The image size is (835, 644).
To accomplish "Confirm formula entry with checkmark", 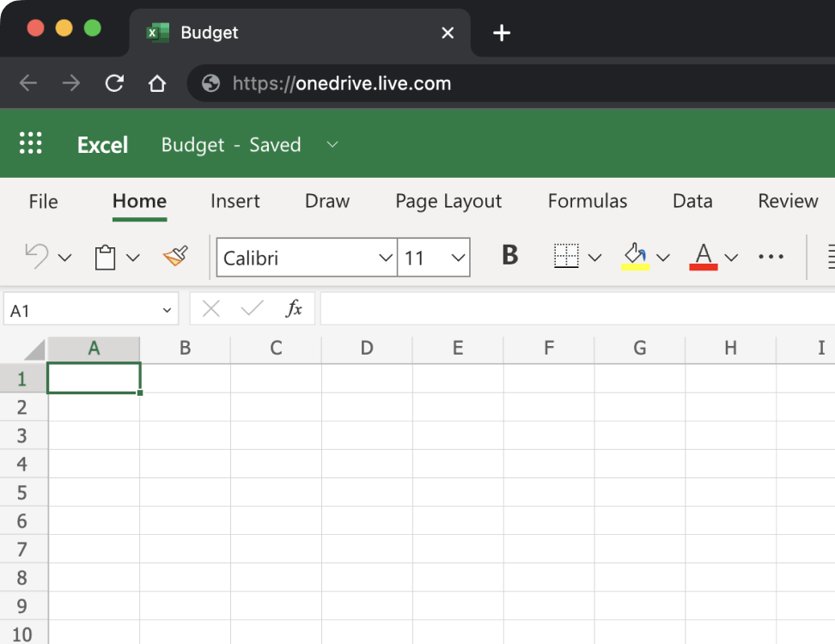I will (x=252, y=307).
